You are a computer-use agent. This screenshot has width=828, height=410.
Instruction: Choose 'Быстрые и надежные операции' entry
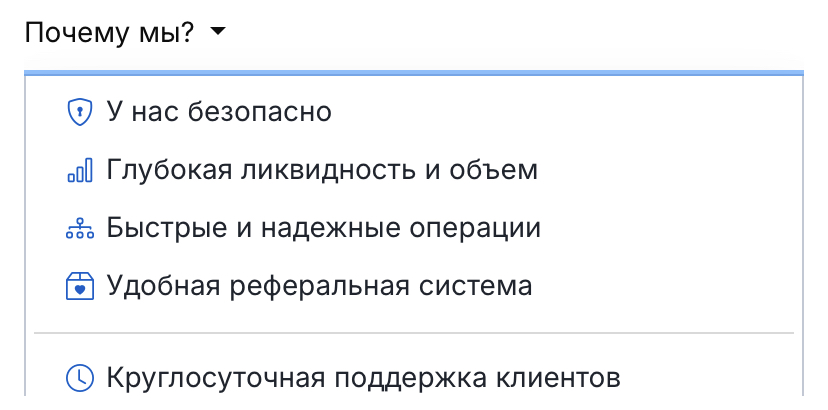click(x=414, y=228)
